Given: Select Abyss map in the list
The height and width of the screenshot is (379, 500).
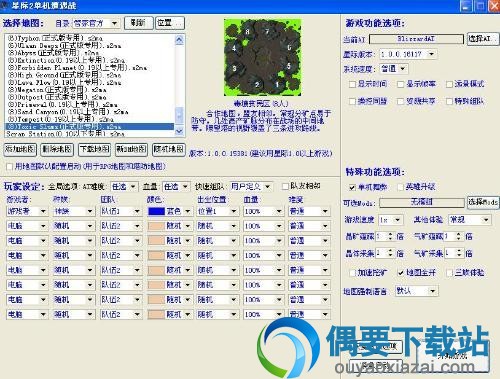Looking at the screenshot, I should click(90, 53).
